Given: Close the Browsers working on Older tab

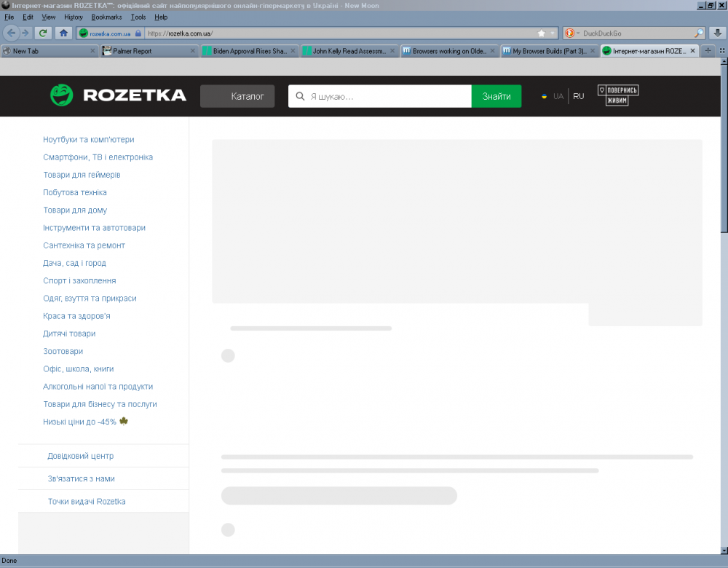Looking at the screenshot, I should (x=493, y=51).
